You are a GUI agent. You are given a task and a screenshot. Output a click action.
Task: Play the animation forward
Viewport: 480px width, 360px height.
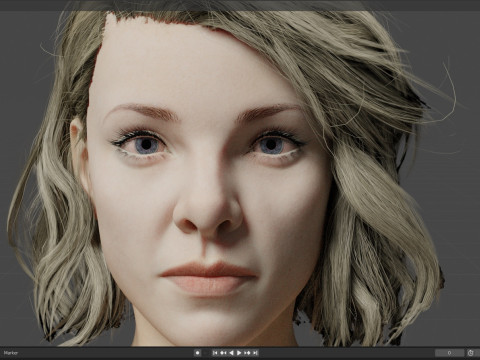click(x=239, y=353)
